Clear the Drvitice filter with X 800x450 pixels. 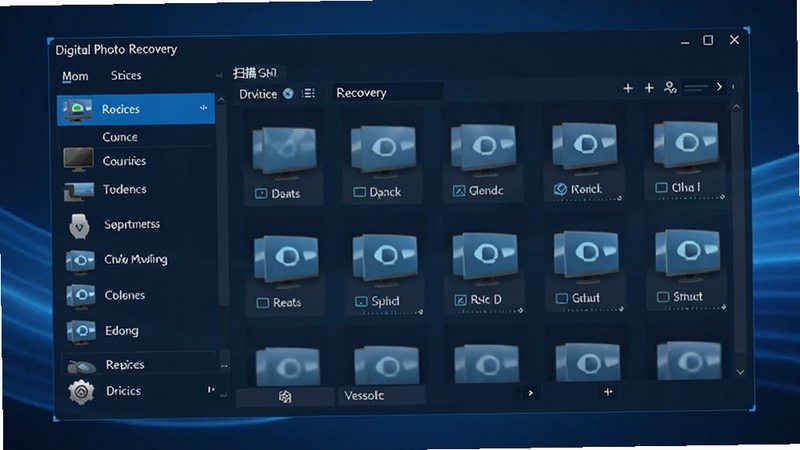point(288,93)
